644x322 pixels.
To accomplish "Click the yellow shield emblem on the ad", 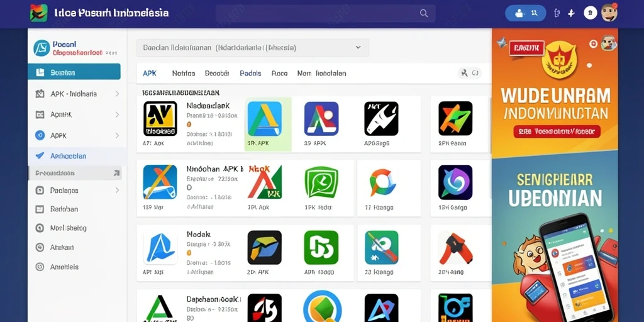I will click(558, 60).
